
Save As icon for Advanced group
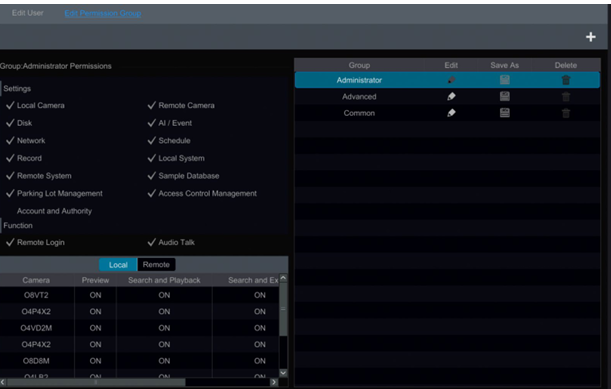[x=505, y=96]
